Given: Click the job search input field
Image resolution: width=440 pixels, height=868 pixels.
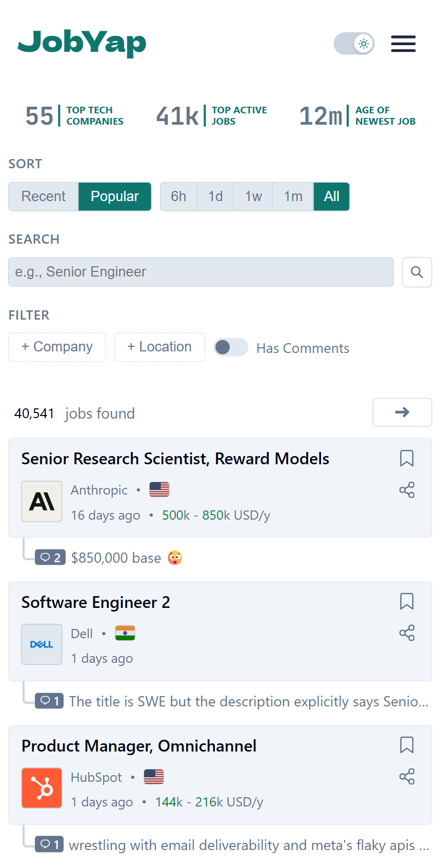Looking at the screenshot, I should (201, 272).
